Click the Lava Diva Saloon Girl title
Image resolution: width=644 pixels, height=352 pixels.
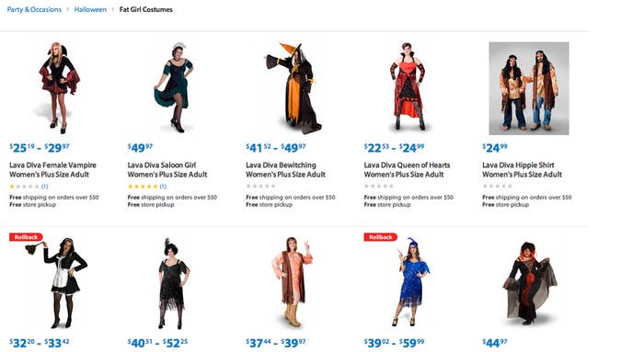pos(167,169)
